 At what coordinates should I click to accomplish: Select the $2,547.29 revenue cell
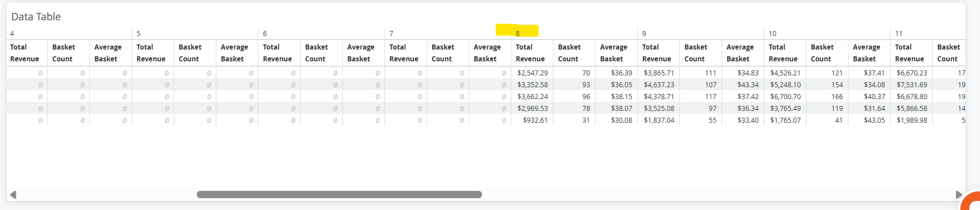(x=532, y=73)
